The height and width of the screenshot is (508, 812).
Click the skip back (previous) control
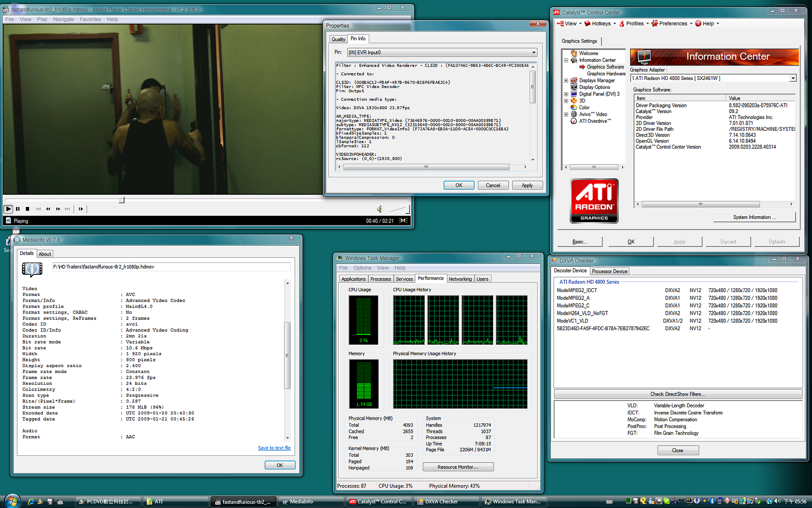38,209
